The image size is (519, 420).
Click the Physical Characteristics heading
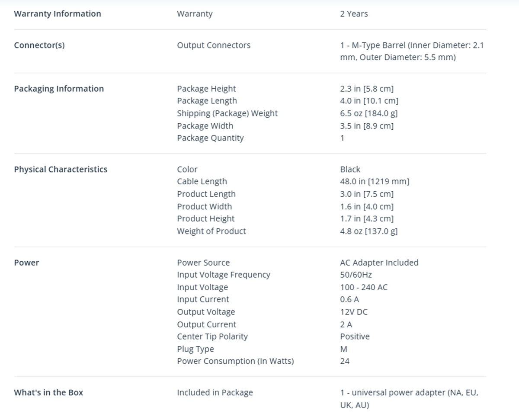(61, 170)
